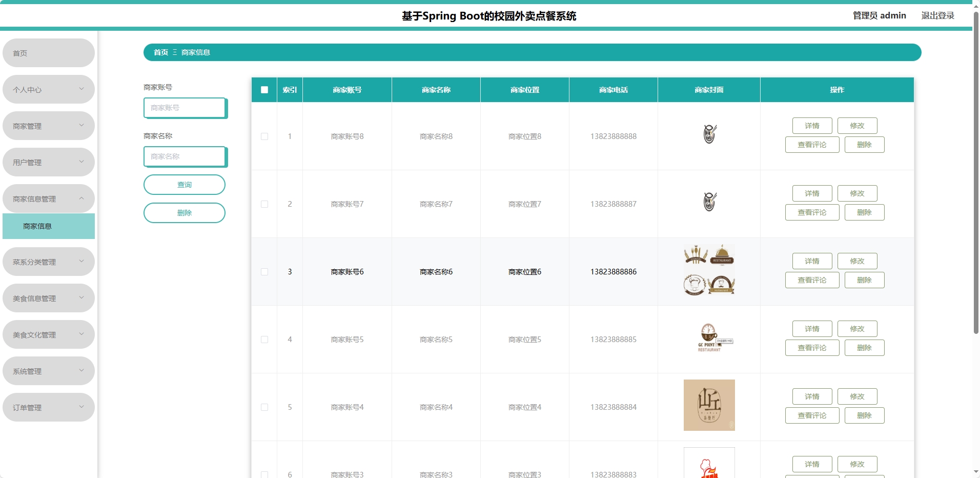Viewport: 980px width, 478px height.
Task: Click the 商家位置5 cell
Action: tap(525, 340)
